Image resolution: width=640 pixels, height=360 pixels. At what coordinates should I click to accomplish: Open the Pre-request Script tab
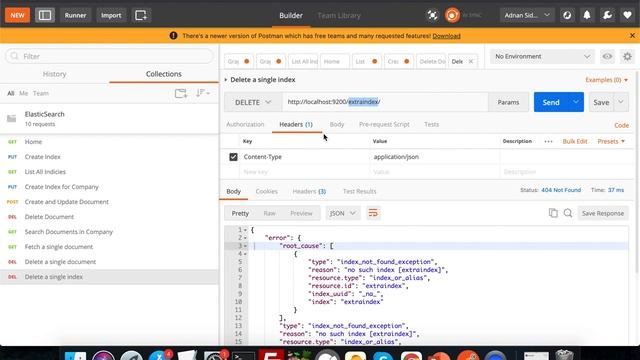tap(384, 124)
